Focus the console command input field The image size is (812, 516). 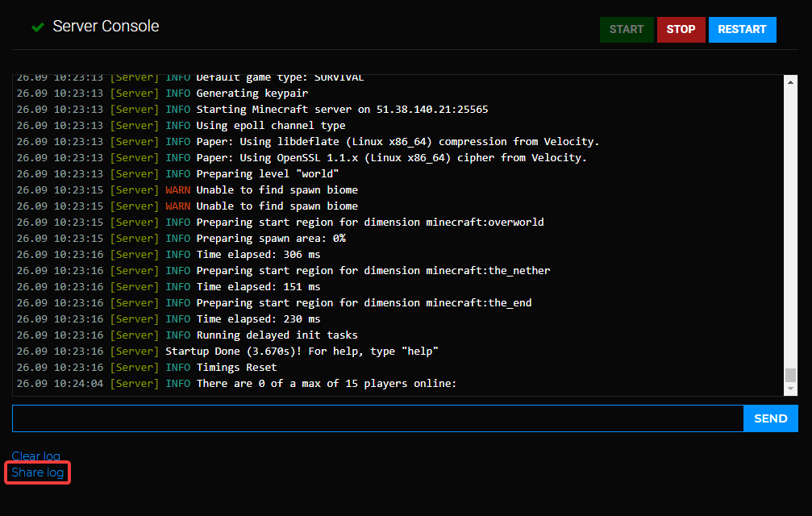click(377, 418)
